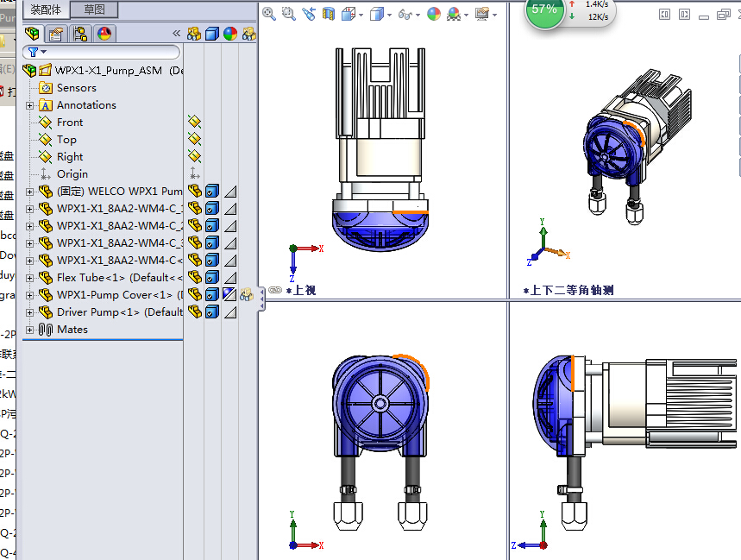Toggle transparency for WPX1-Pump Cover
This screenshot has height=560, width=741.
(230, 295)
